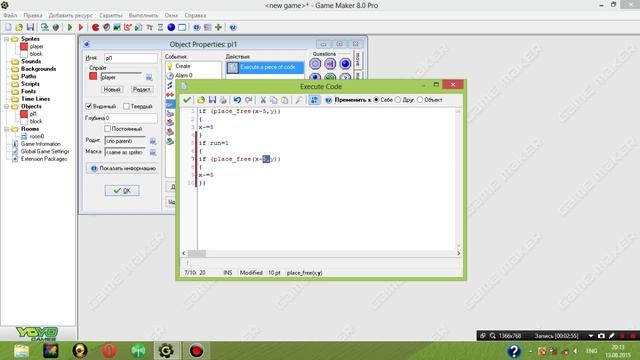640x360 pixels.
Task: Select the 'Друг' (Other) apply-to option
Action: pyautogui.click(x=398, y=100)
